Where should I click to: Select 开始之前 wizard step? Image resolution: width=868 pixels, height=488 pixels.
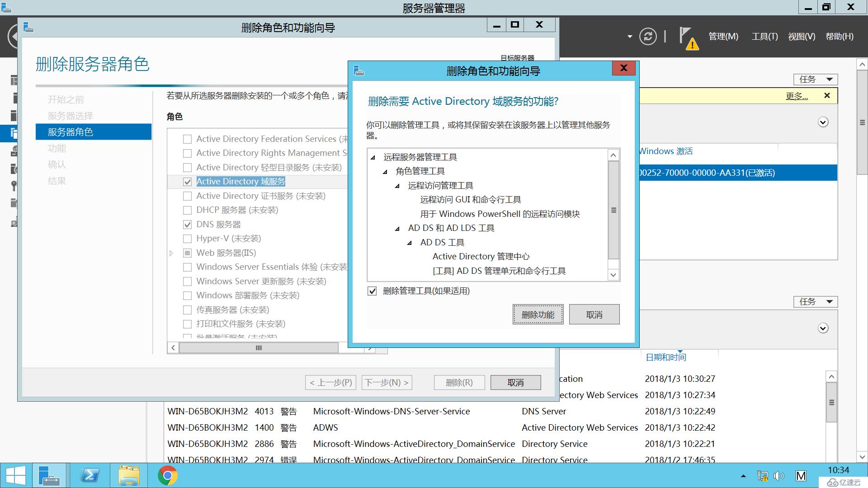[x=66, y=99]
